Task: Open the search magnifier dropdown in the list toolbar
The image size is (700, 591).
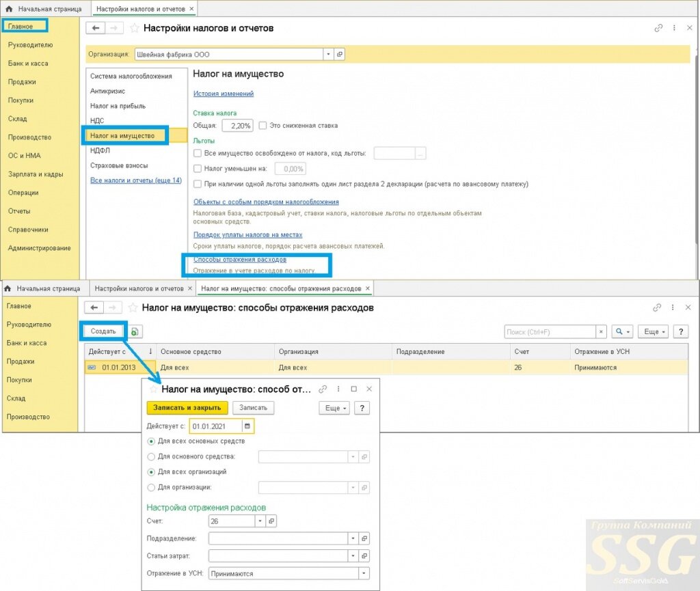Action: click(x=623, y=332)
